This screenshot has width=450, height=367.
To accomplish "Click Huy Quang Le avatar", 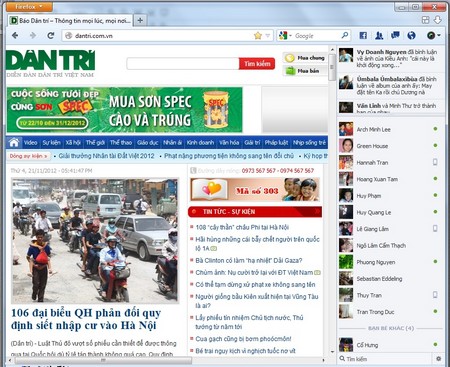I will pos(346,212).
